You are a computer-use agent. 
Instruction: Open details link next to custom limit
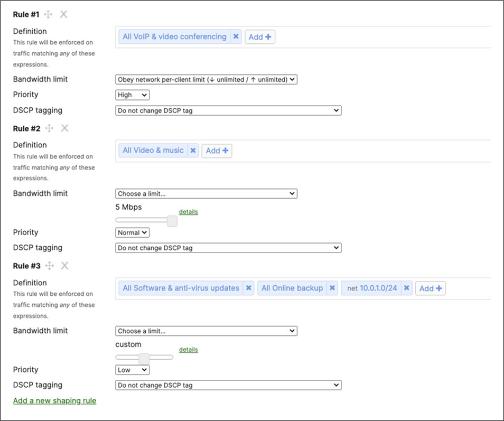[x=189, y=350]
